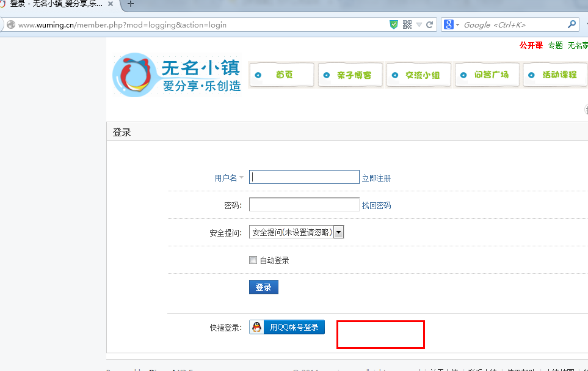Open the 安全提问 dropdown list
This screenshot has width=588, height=371.
coord(296,232)
